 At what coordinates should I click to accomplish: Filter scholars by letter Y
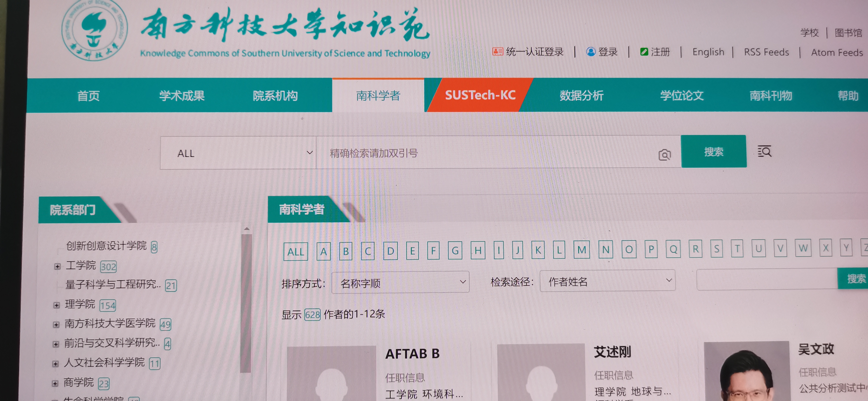pyautogui.click(x=846, y=248)
